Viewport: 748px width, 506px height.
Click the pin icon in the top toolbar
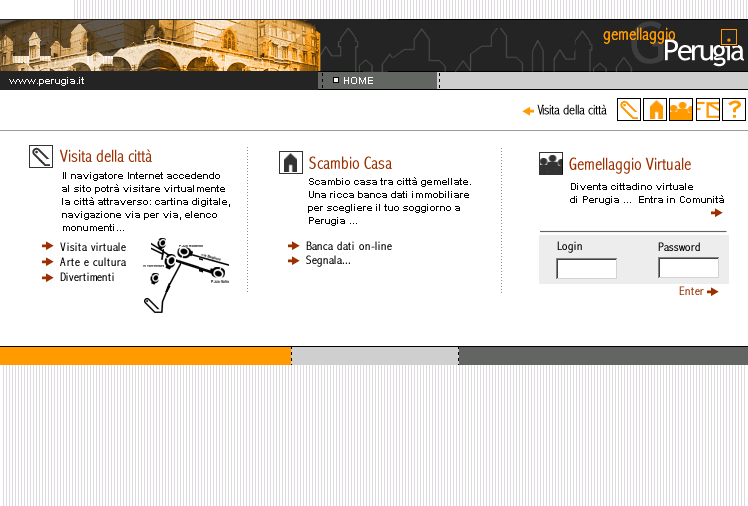click(x=629, y=110)
